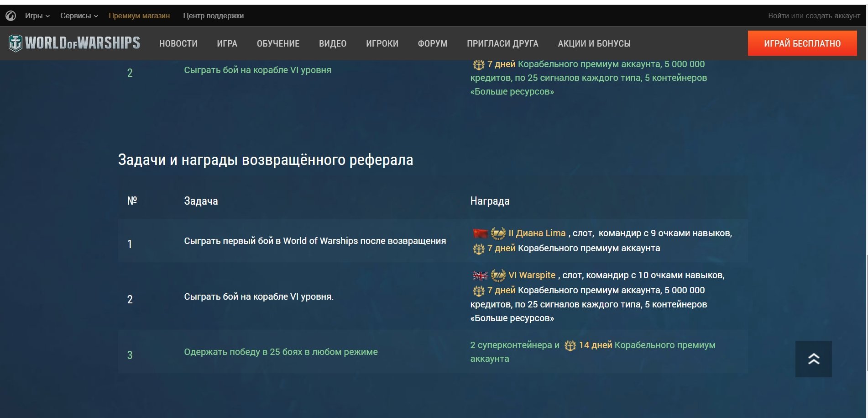This screenshot has width=868, height=418.
Task: Open the ФОРУМ menu
Action: [432, 43]
